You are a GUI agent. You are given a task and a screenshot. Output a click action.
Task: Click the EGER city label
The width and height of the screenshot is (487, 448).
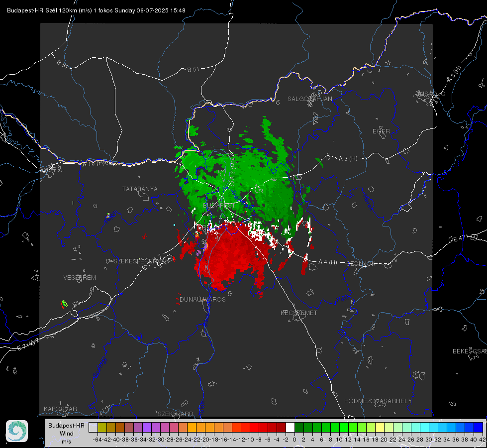381,131
